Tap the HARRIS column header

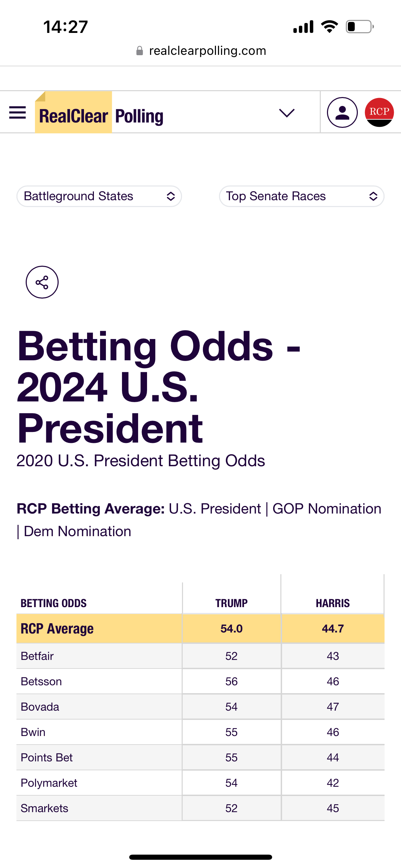[x=333, y=603]
